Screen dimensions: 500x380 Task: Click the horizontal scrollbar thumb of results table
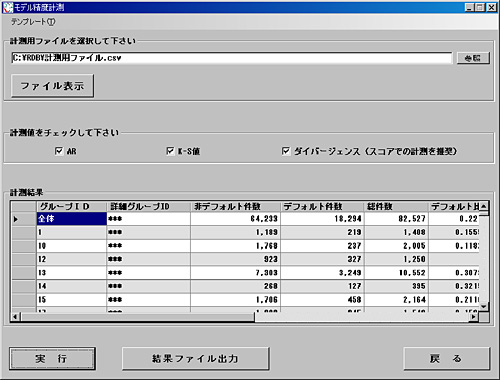click(x=137, y=317)
